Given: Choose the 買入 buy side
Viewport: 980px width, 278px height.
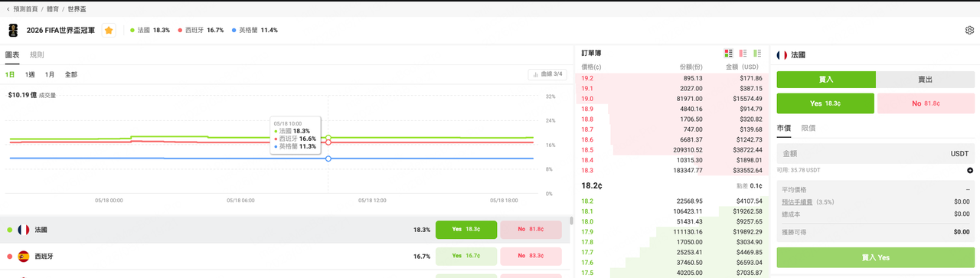Looking at the screenshot, I should (x=825, y=80).
